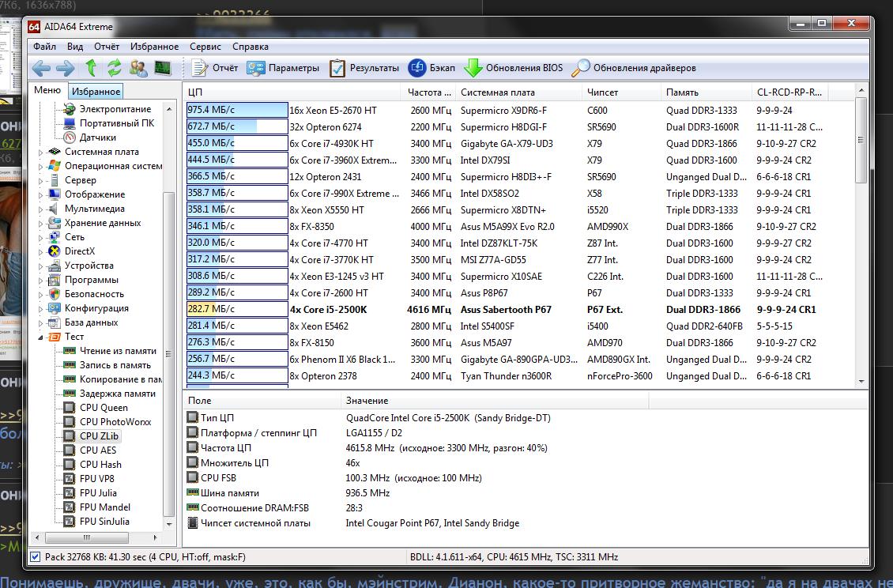Select the База данных tree icon

(x=54, y=322)
